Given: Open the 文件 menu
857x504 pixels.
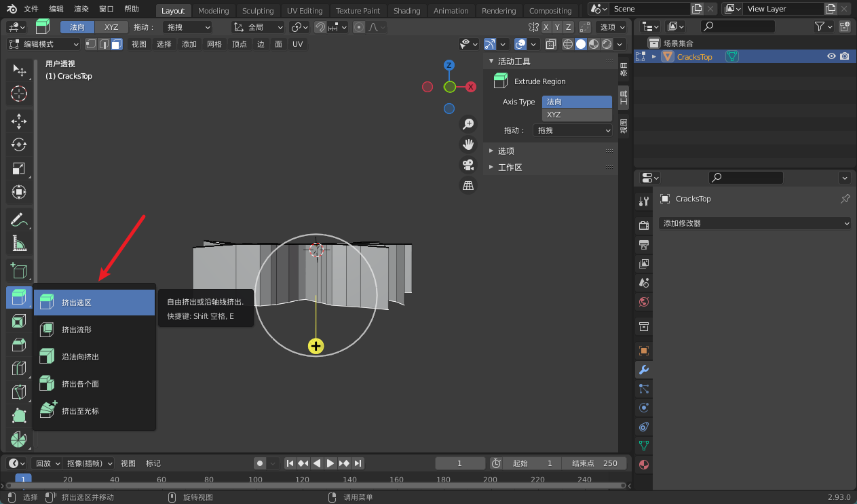Looking at the screenshot, I should [31, 9].
